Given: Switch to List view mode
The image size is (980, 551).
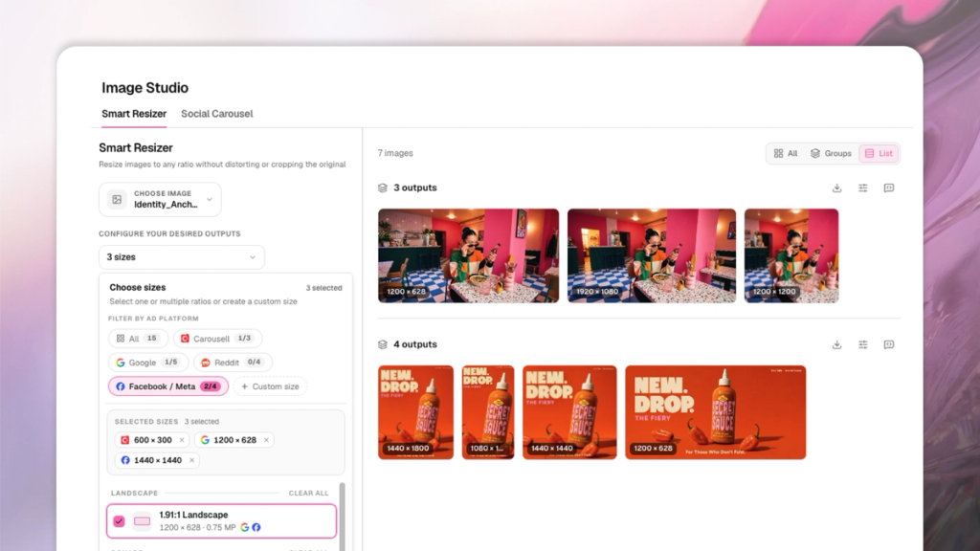Looking at the screenshot, I should tap(879, 154).
